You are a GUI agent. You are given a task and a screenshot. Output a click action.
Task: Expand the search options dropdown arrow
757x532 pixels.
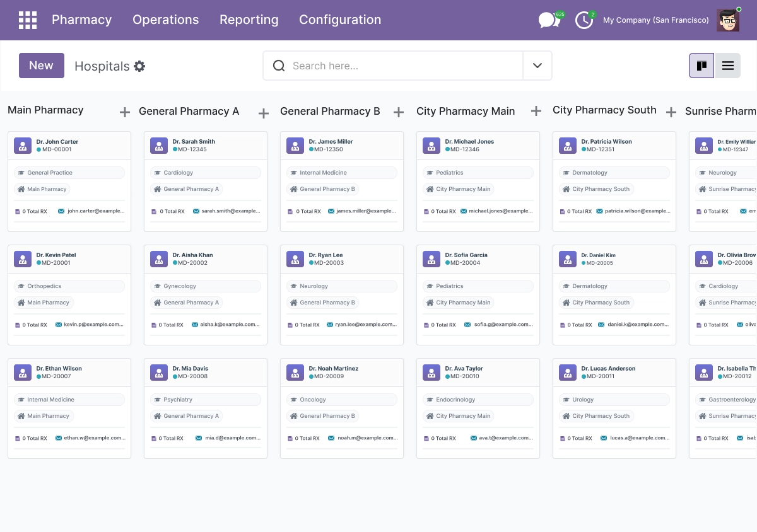pos(537,66)
